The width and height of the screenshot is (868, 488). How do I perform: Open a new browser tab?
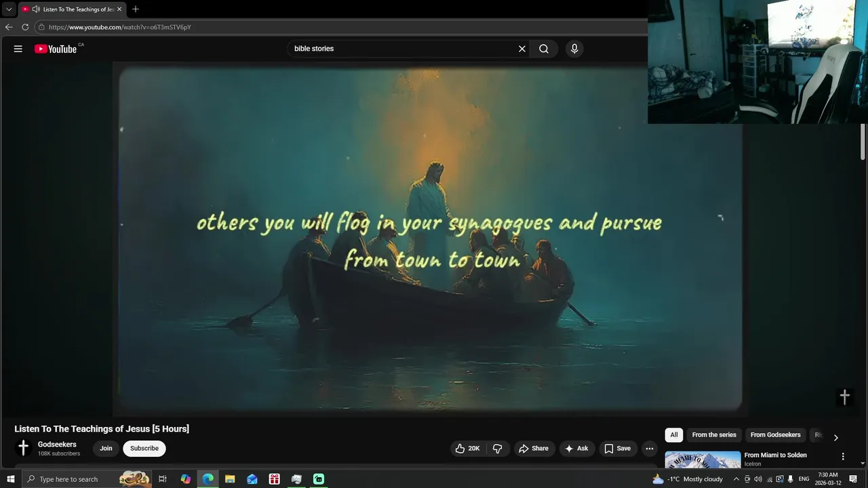click(136, 9)
